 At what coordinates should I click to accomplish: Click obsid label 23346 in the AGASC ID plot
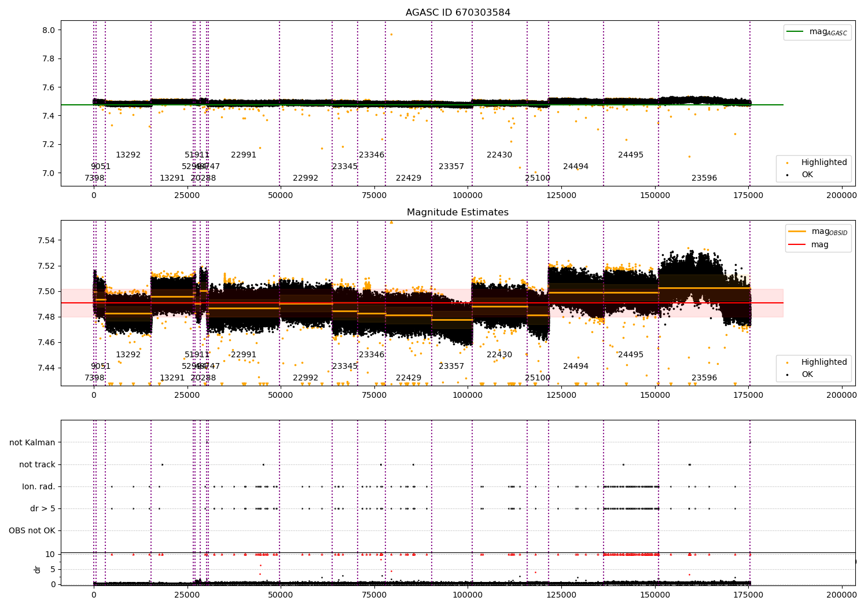(x=372, y=155)
